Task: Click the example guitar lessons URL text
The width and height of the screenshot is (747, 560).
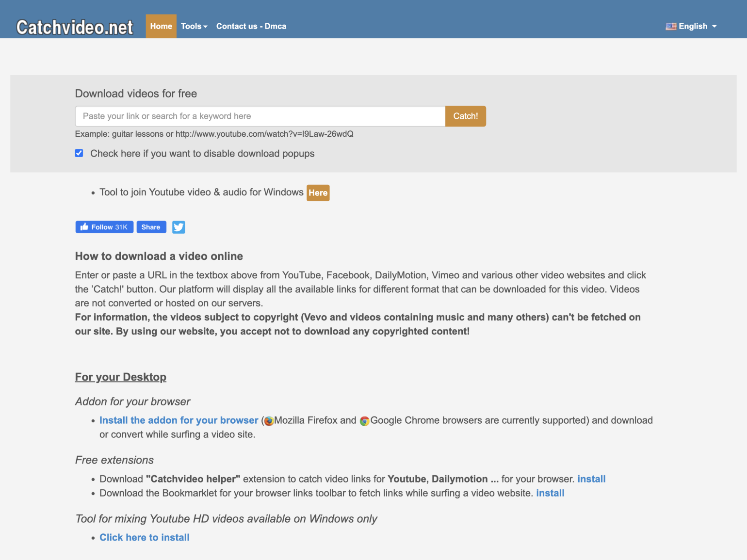Action: point(214,134)
